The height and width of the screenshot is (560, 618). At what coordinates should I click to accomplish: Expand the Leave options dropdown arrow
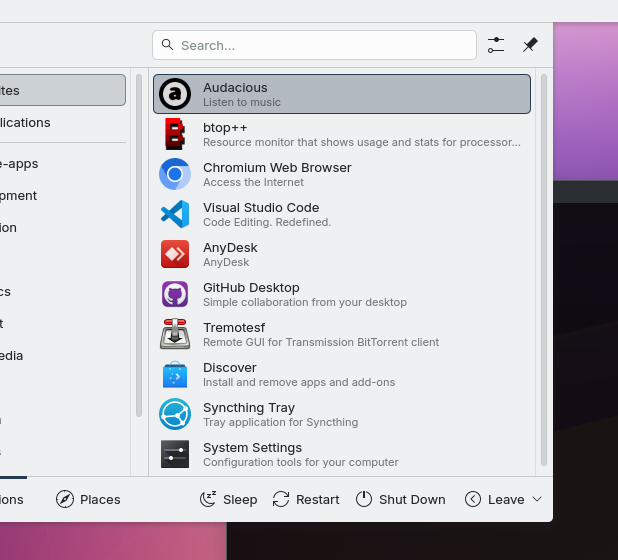536,499
